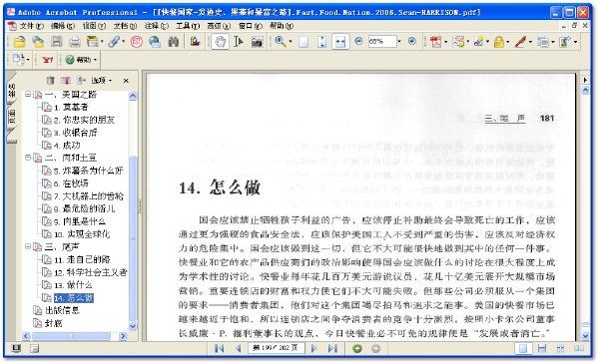Open the 窗口 menu

pyautogui.click(x=251, y=26)
